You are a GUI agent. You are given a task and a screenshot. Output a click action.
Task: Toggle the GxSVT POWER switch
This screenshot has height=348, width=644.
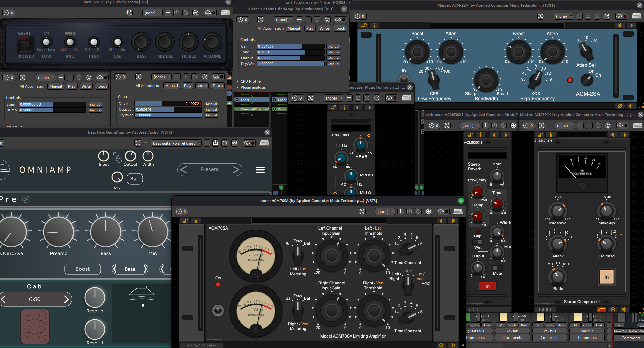pos(26,45)
